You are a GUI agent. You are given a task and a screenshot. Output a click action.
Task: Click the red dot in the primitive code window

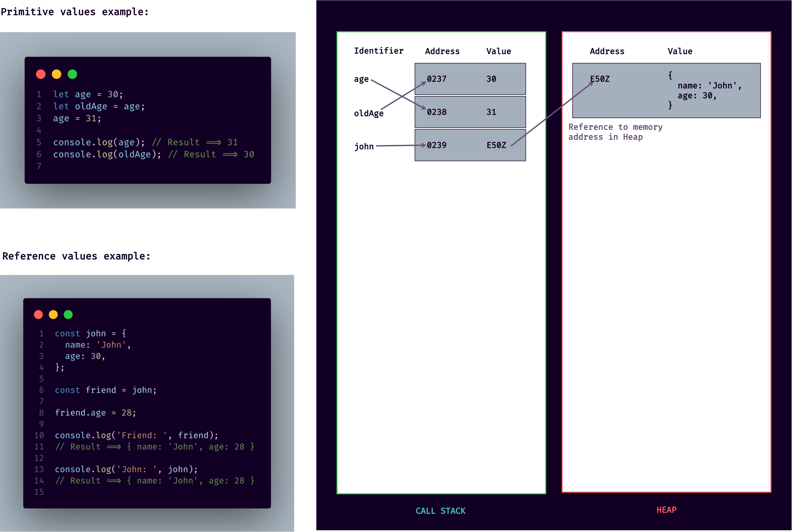pyautogui.click(x=41, y=74)
